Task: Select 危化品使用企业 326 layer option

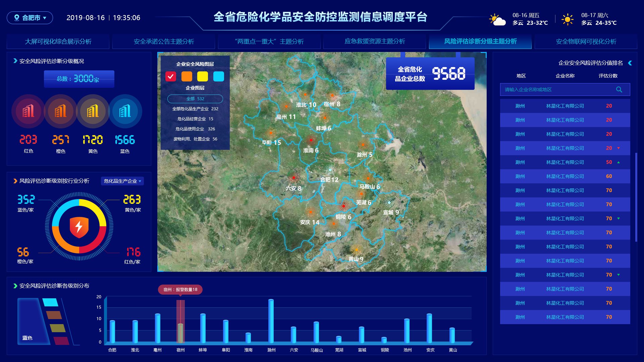Action: click(x=195, y=129)
